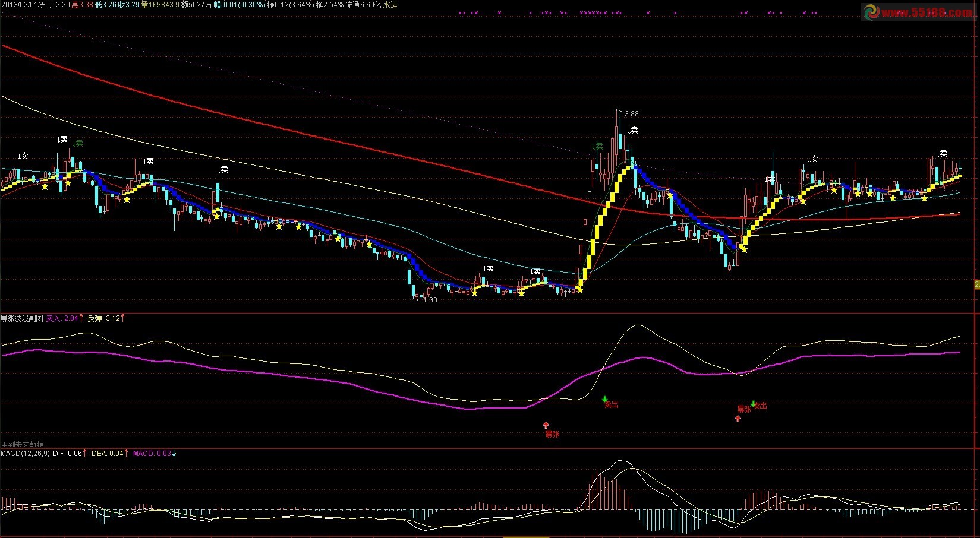
Task: Click the date 2013/03/01/五 in header
Action: (x=23, y=5)
